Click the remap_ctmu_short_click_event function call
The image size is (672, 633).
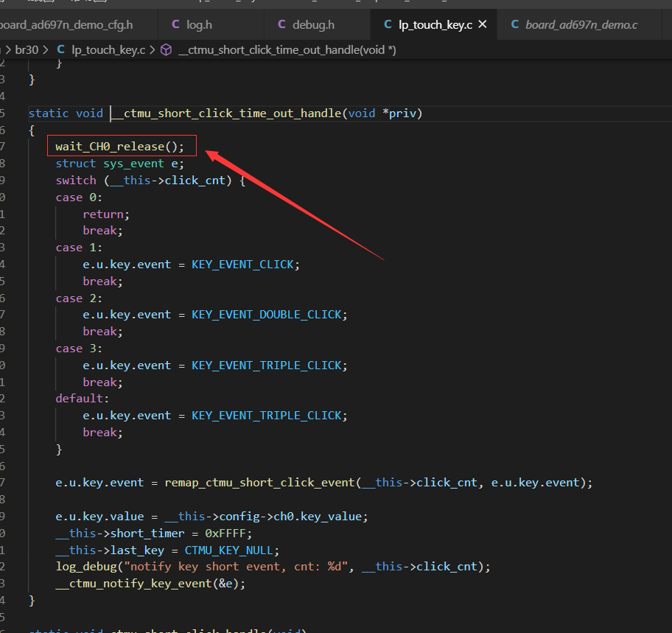point(259,483)
